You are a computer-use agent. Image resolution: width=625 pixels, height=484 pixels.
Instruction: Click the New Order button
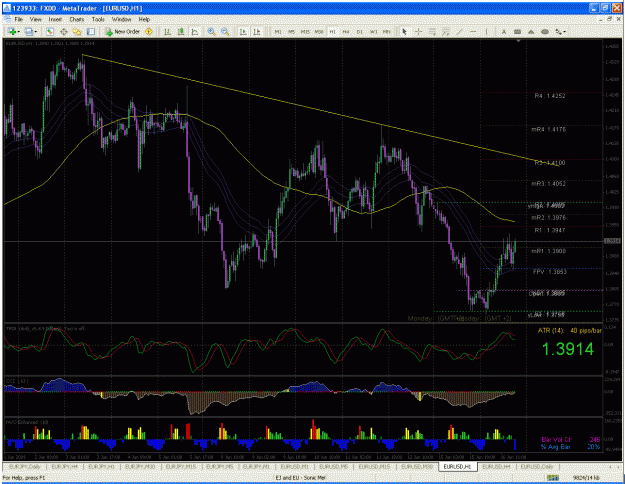pos(122,31)
